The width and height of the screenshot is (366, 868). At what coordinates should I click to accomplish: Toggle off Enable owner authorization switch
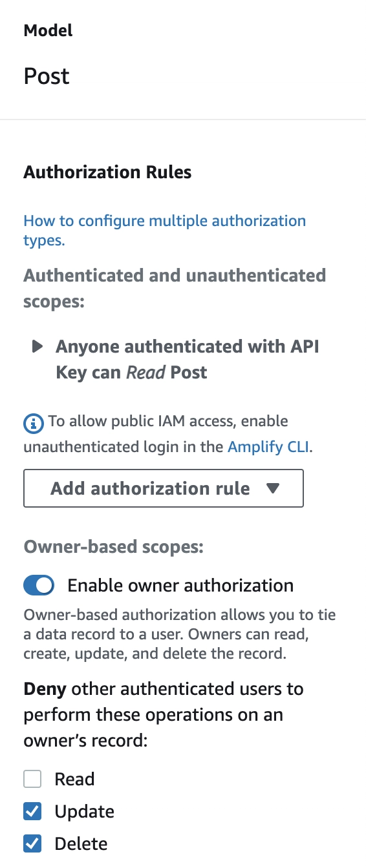click(x=39, y=586)
